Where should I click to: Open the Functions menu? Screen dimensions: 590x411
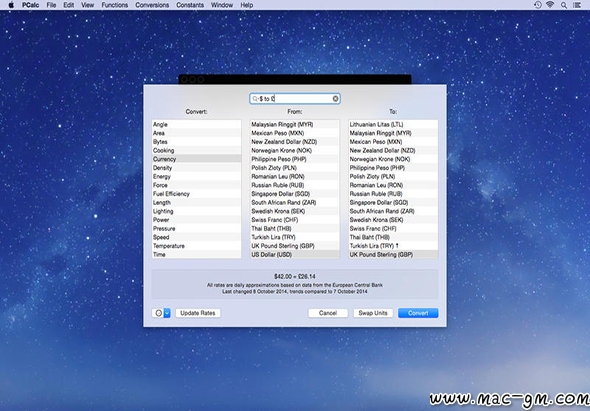tap(115, 5)
